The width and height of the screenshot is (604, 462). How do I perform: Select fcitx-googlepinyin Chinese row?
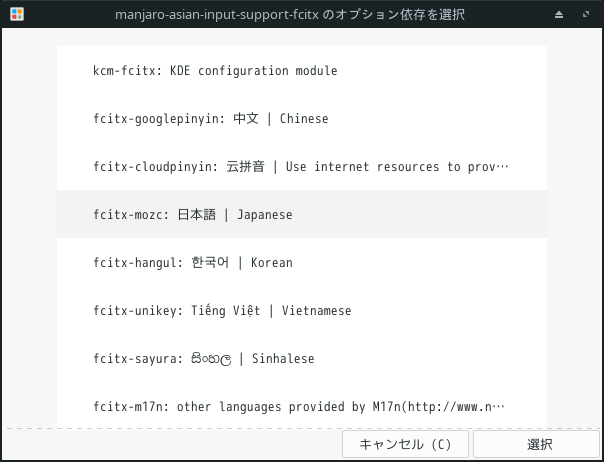302,118
